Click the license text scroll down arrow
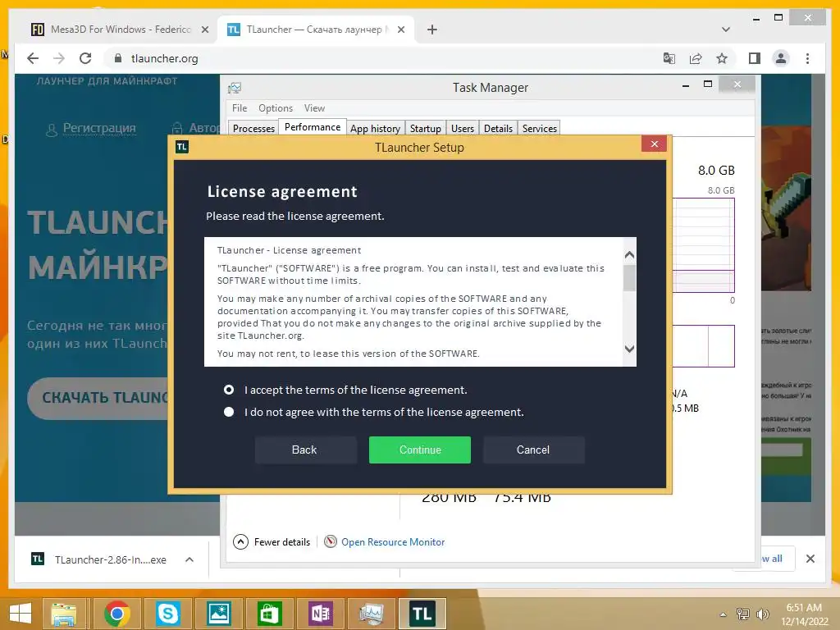Screen dimensions: 840x630 coord(629,349)
